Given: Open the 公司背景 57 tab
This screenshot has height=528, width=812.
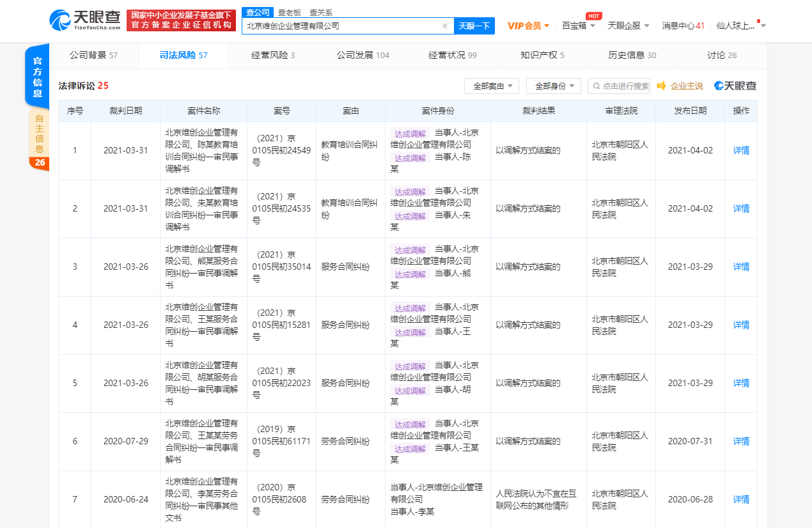Looking at the screenshot, I should (93, 55).
